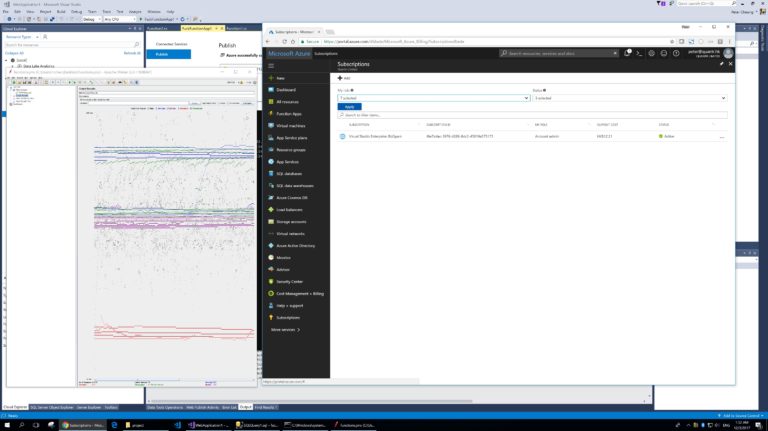
Task: Open Monitor in Azure sidebar
Action: [x=283, y=258]
